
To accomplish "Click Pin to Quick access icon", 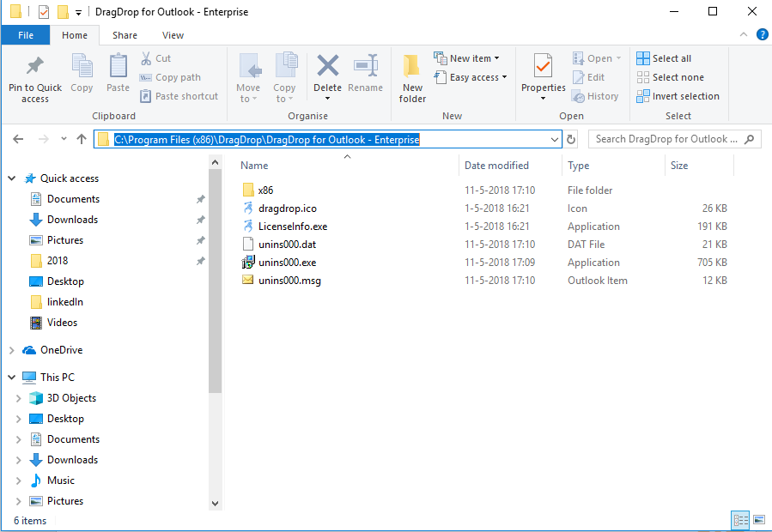I will 35,66.
